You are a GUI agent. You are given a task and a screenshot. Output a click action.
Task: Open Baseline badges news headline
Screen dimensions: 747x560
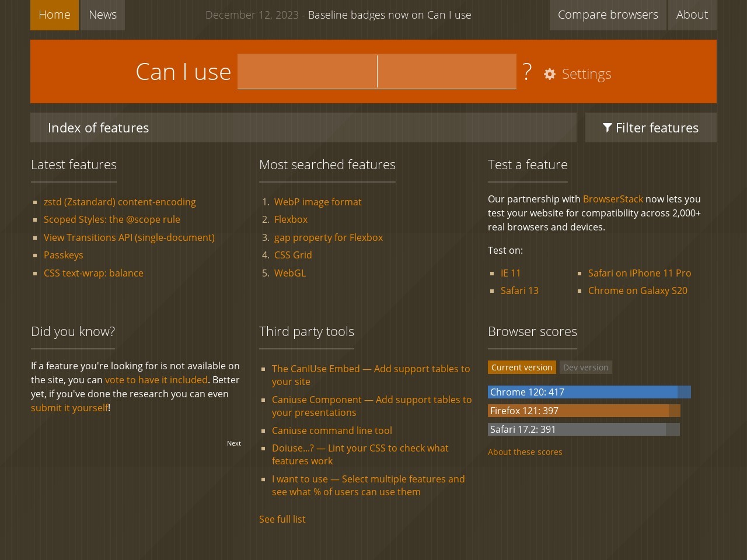point(389,15)
